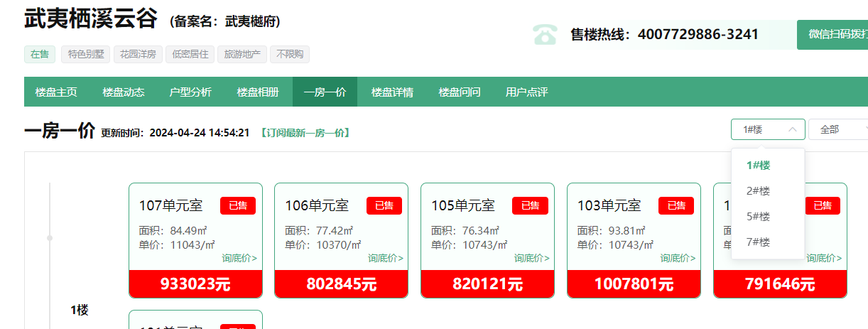Screen dimensions: 868x329
Task: Select the 107单元室 title
Action: coord(170,206)
